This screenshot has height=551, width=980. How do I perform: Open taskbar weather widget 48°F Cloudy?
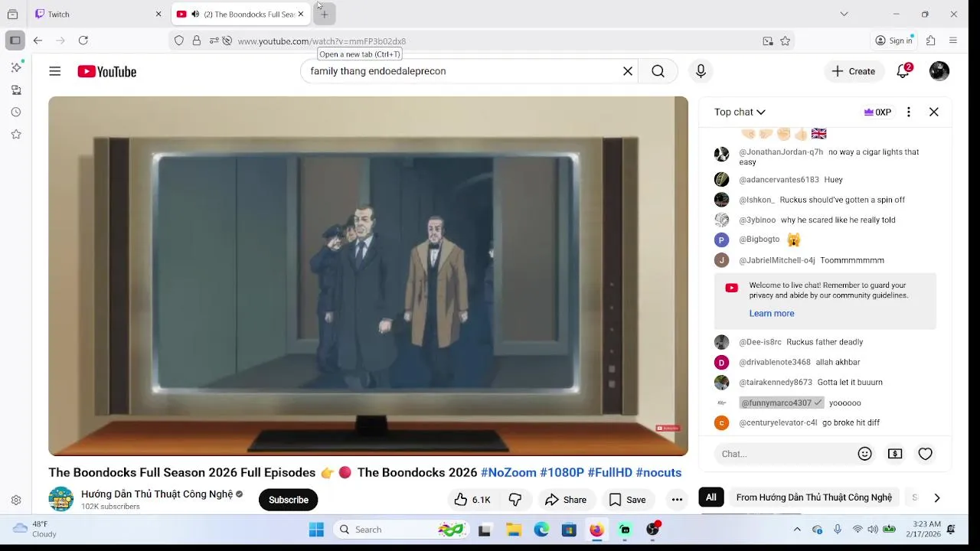(35, 529)
